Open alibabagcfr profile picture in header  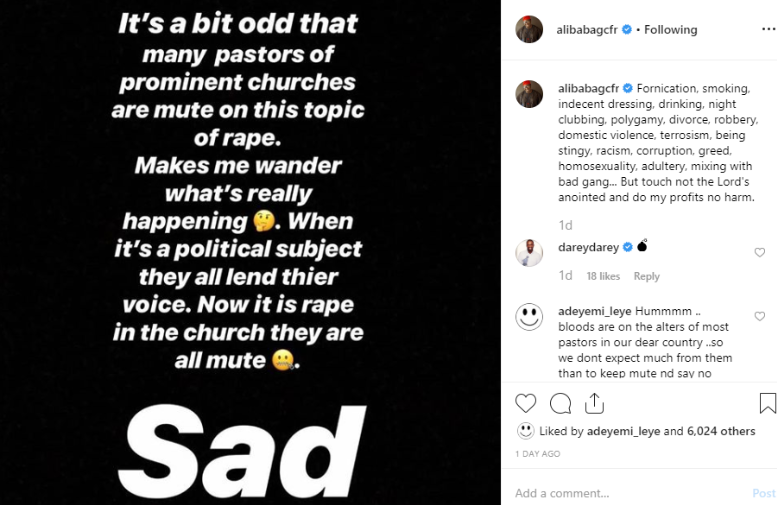pyautogui.click(x=529, y=30)
